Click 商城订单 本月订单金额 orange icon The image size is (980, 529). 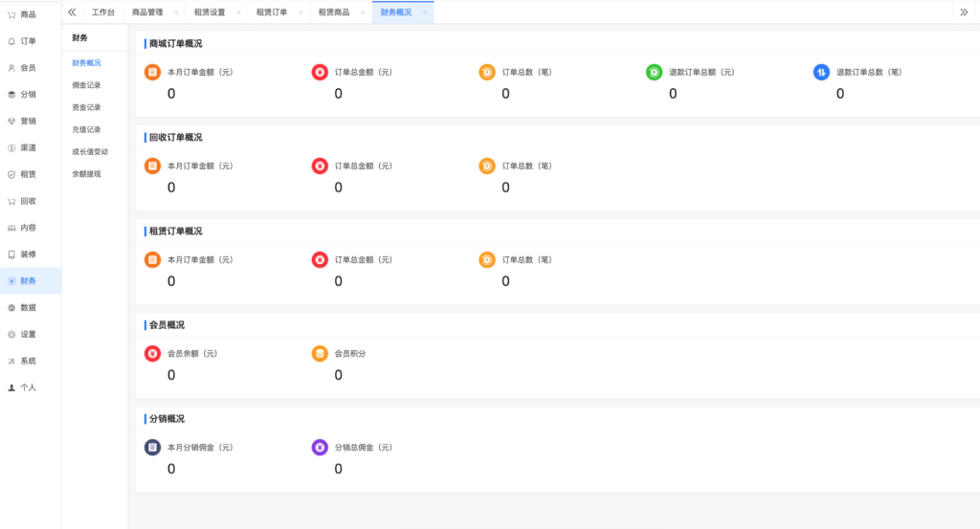(152, 72)
